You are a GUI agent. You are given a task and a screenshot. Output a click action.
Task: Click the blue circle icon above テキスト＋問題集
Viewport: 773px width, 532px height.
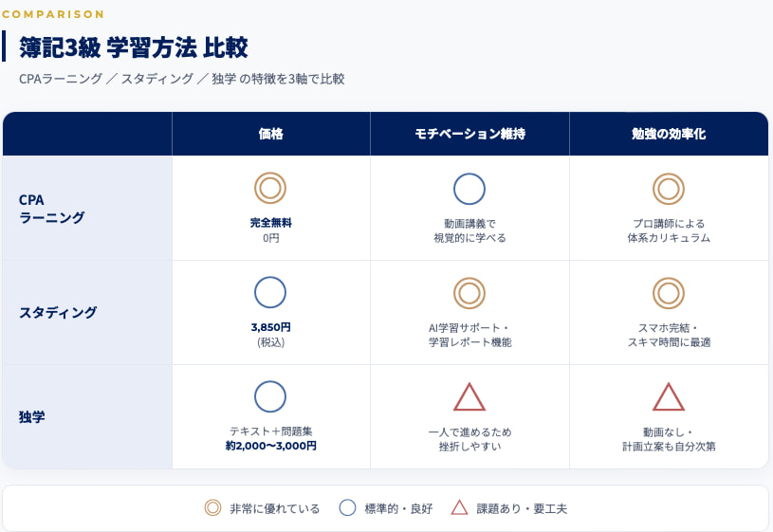pyautogui.click(x=270, y=396)
